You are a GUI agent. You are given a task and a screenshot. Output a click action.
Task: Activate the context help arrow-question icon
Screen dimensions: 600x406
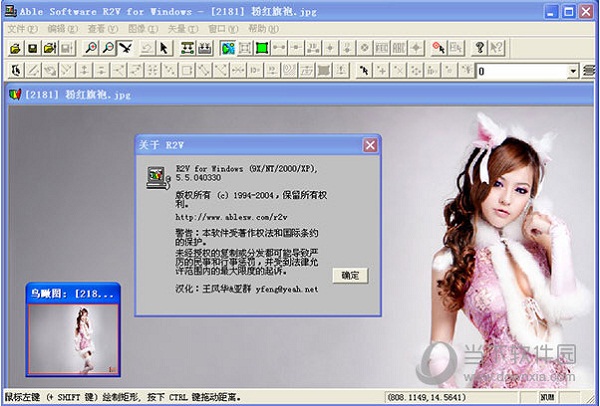coord(497,48)
